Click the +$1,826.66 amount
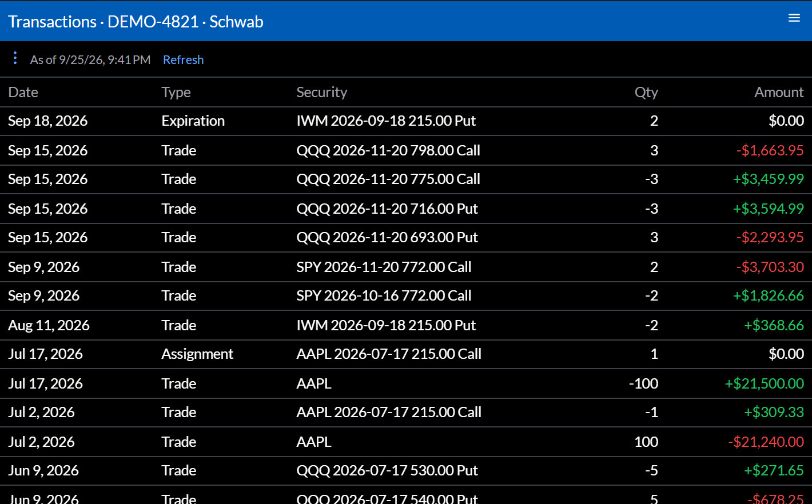Viewport: 812px width, 504px height. pos(769,295)
